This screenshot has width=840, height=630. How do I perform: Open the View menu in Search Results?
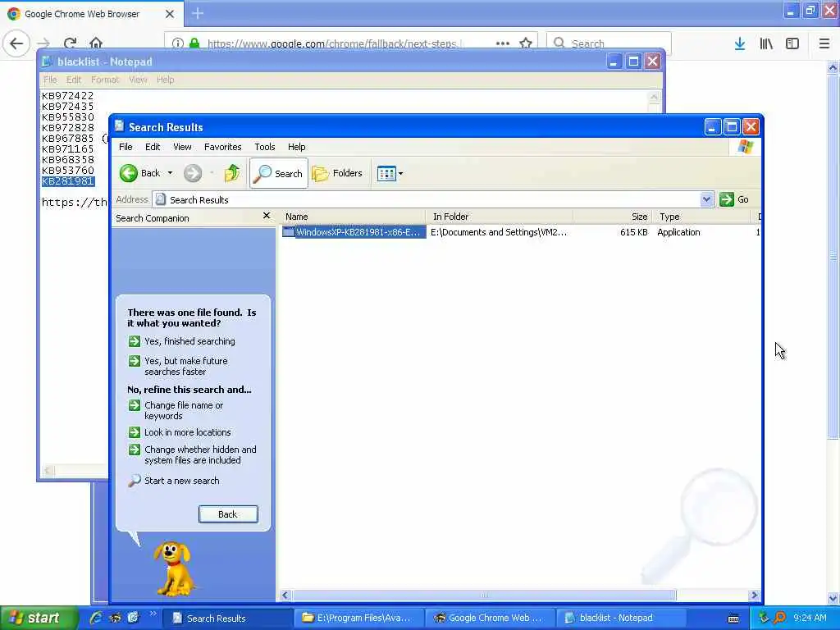182,147
